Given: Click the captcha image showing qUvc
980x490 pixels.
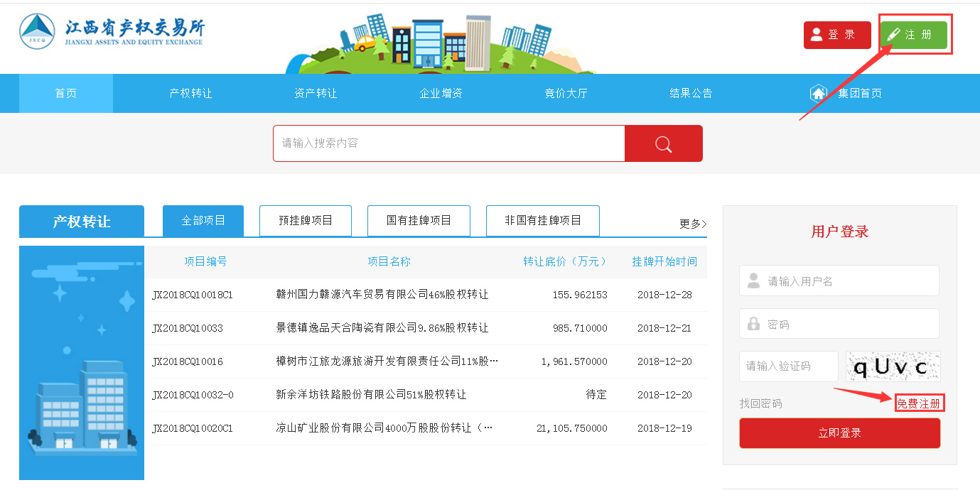Looking at the screenshot, I should point(893,366).
